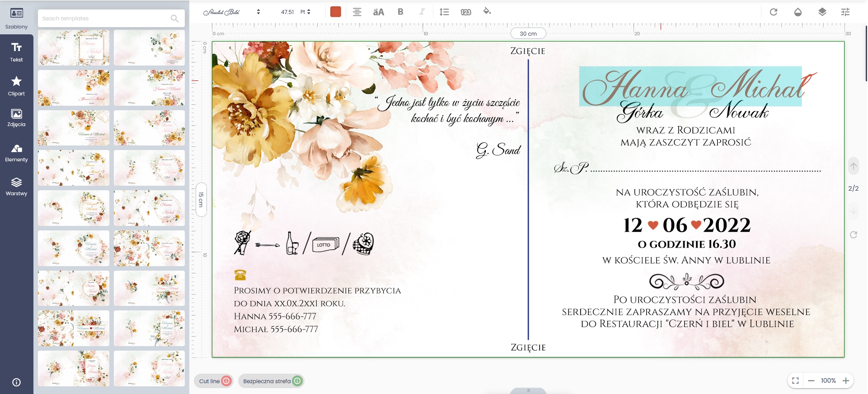Click the center text alignment icon

point(357,12)
